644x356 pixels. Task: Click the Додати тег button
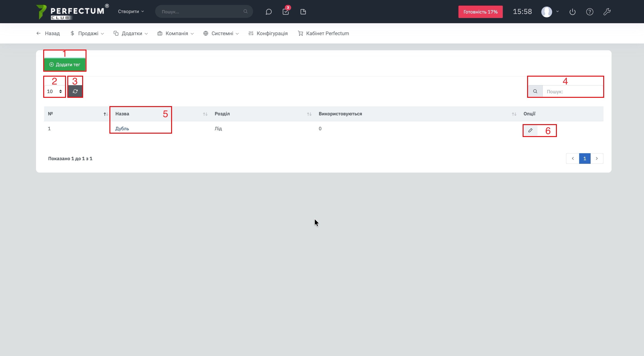[x=65, y=64]
